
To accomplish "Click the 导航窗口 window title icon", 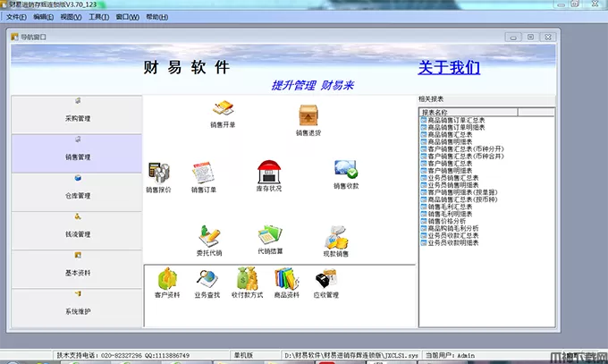I will [14, 37].
